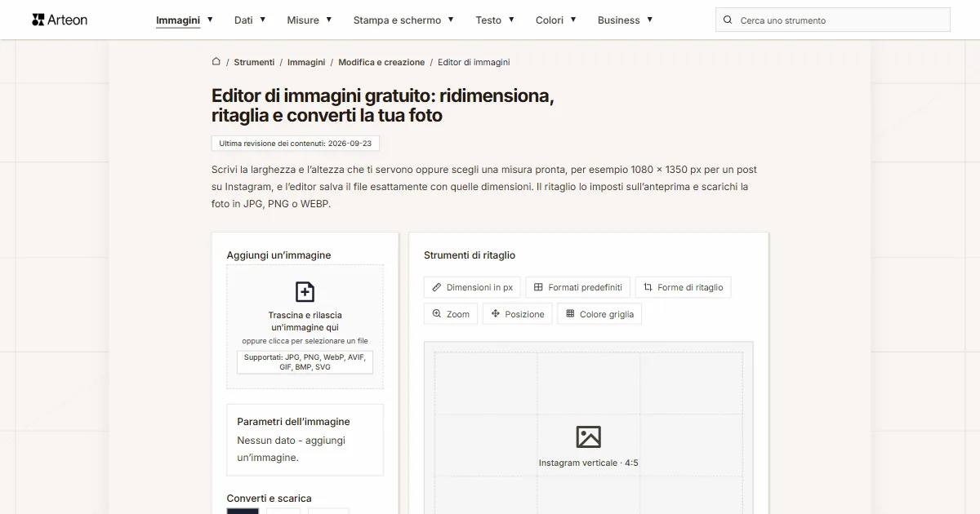The image size is (980, 514).
Task: Open the Misure menu
Action: pyautogui.click(x=303, y=20)
